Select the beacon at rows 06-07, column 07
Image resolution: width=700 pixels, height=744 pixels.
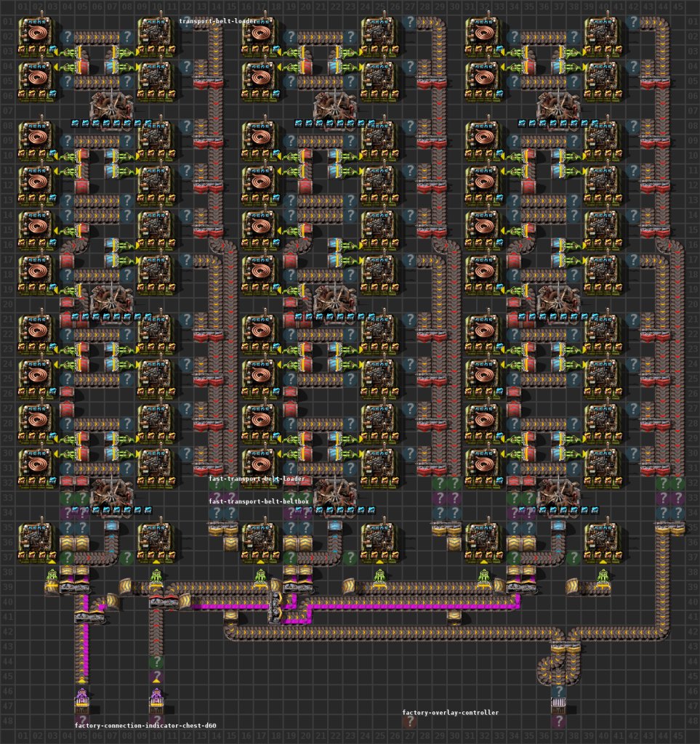[111, 105]
